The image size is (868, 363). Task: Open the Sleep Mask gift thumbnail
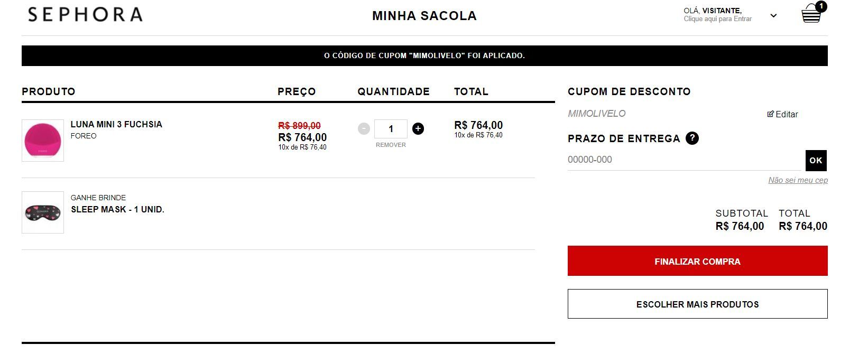coord(43,212)
